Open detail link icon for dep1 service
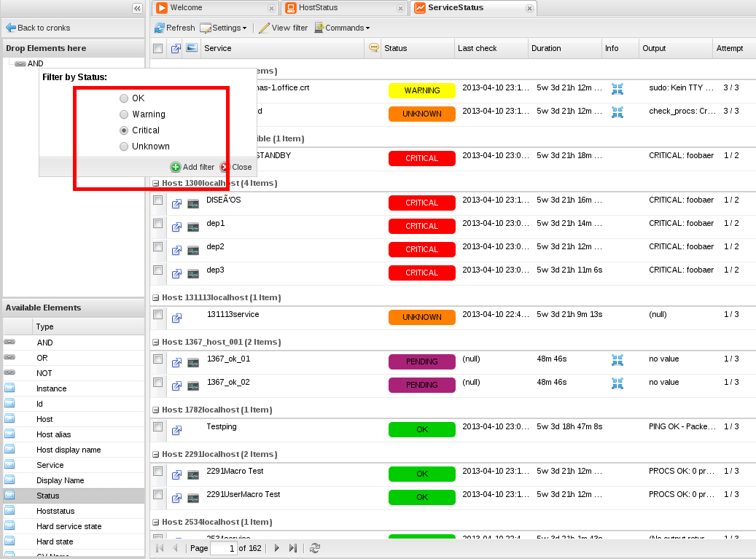This screenshot has width=756, height=559. (176, 227)
